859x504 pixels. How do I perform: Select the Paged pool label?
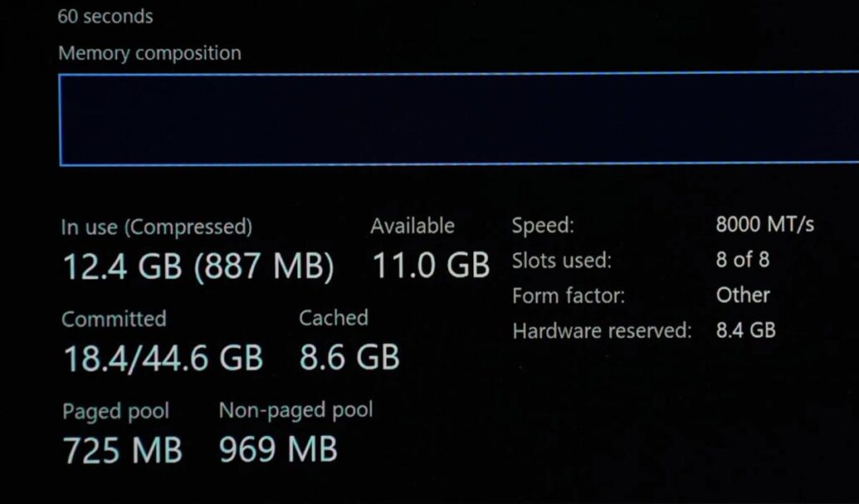pyautogui.click(x=116, y=412)
